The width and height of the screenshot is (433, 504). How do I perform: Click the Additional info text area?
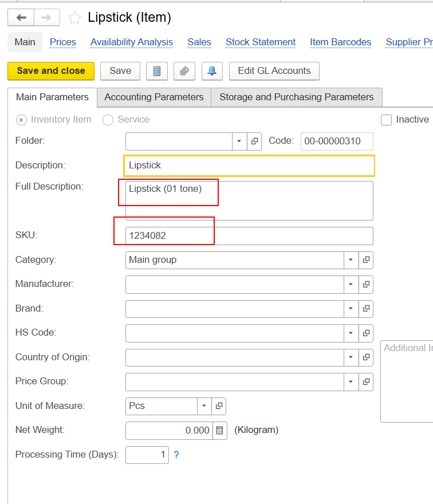(407, 381)
